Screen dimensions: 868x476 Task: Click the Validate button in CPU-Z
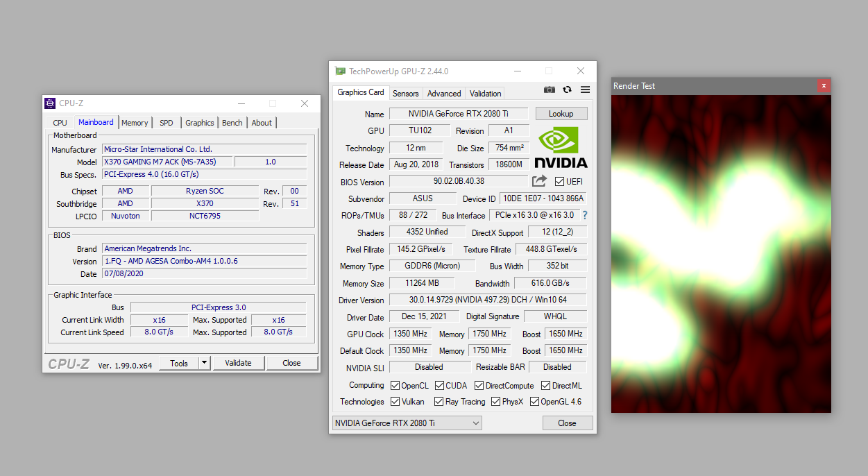238,363
